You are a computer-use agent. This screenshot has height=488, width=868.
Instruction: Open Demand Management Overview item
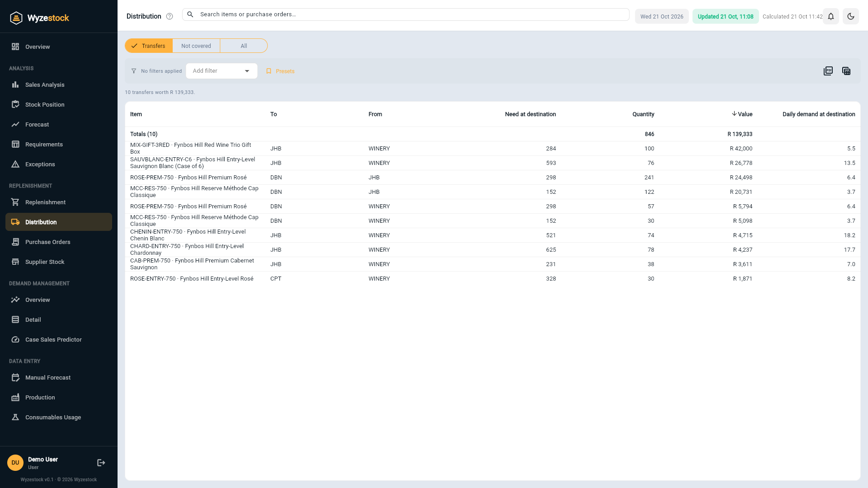pos(59,300)
